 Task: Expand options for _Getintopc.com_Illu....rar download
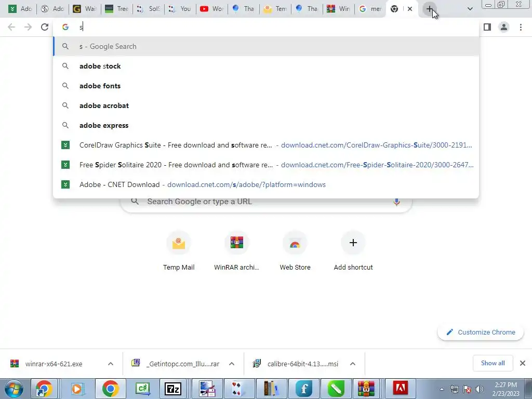(232, 364)
